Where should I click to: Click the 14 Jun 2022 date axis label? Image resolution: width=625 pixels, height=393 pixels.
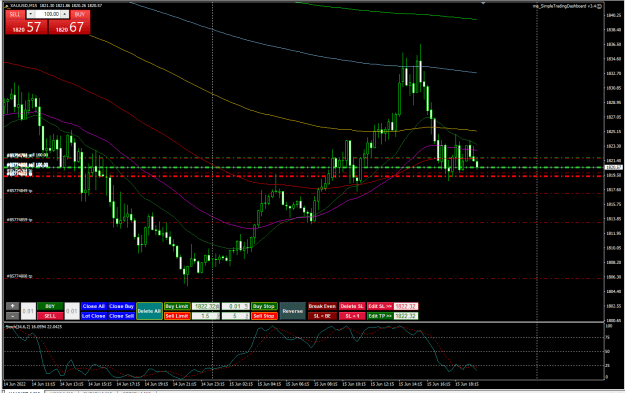[14, 384]
